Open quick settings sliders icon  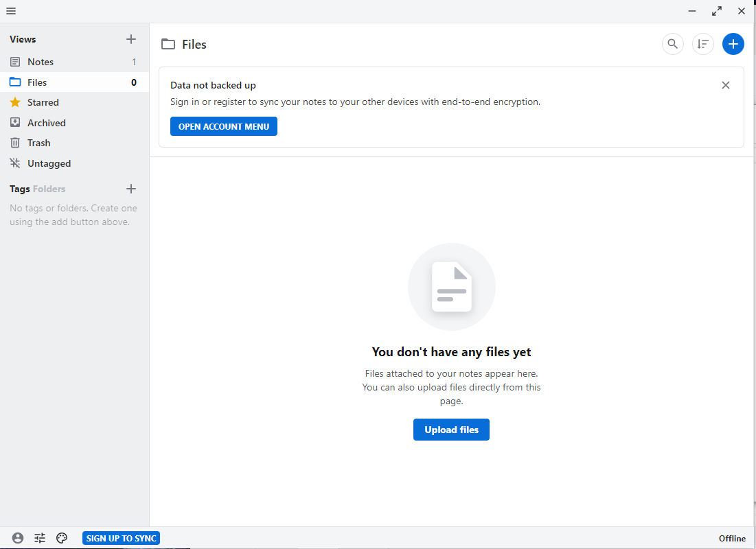click(x=40, y=538)
